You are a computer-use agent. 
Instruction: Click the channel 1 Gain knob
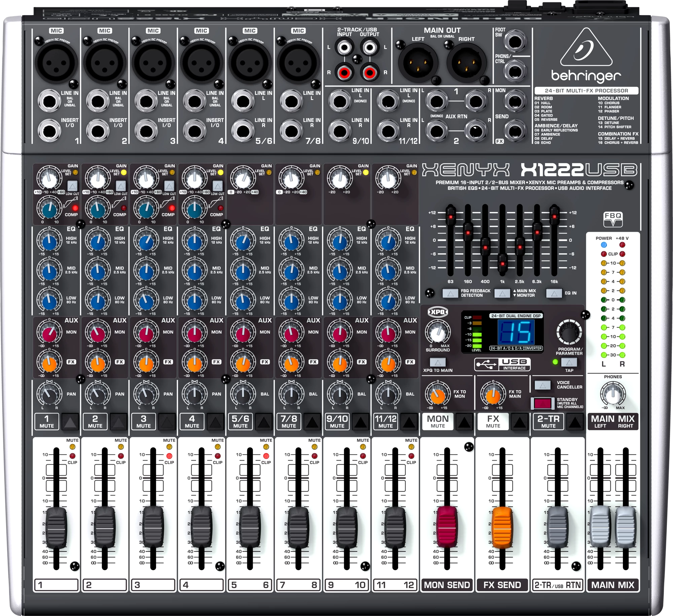(x=49, y=179)
